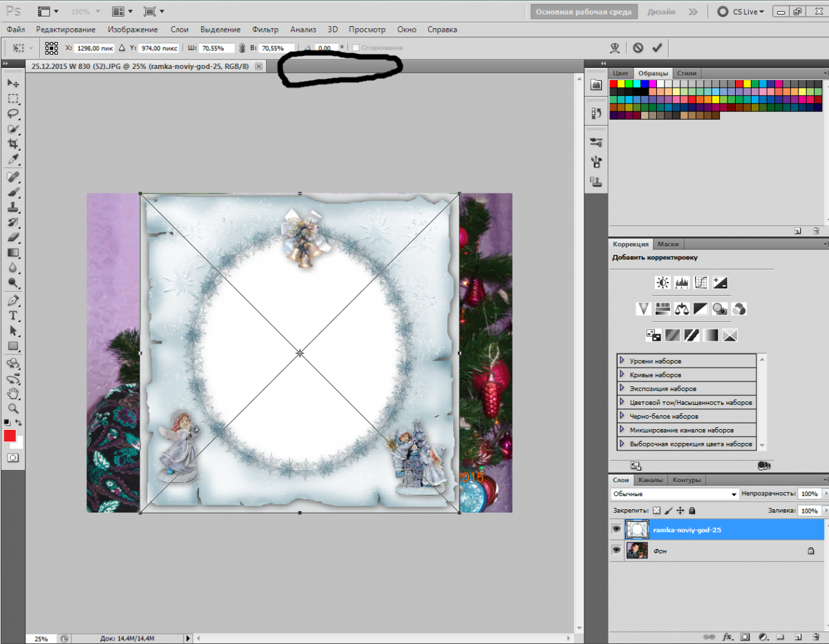Viewport: 829px width, 644px height.
Task: Cancel the transform operation
Action: click(x=638, y=48)
